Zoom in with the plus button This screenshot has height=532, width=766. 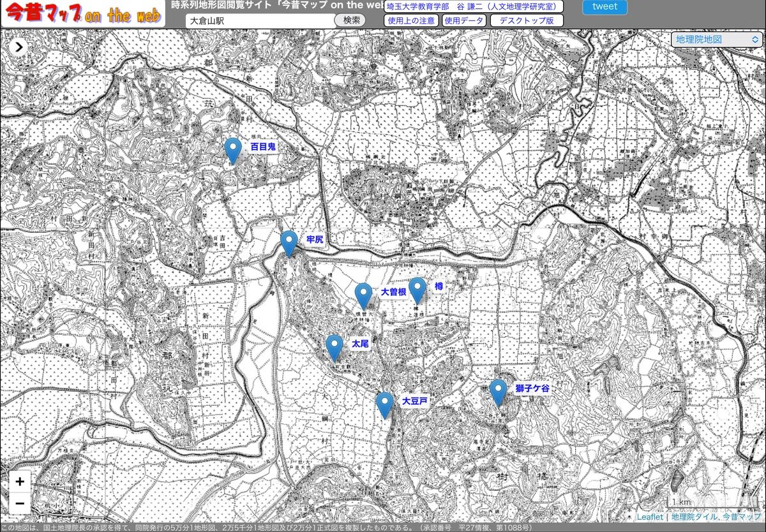20,482
